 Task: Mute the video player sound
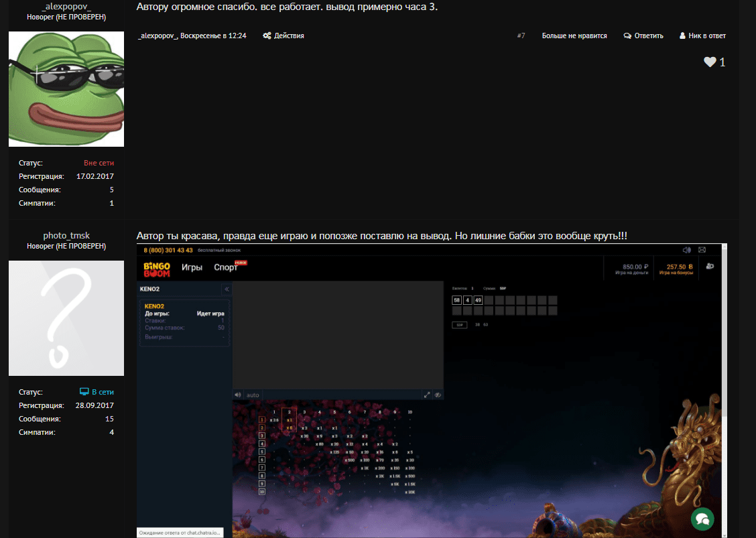tap(238, 395)
